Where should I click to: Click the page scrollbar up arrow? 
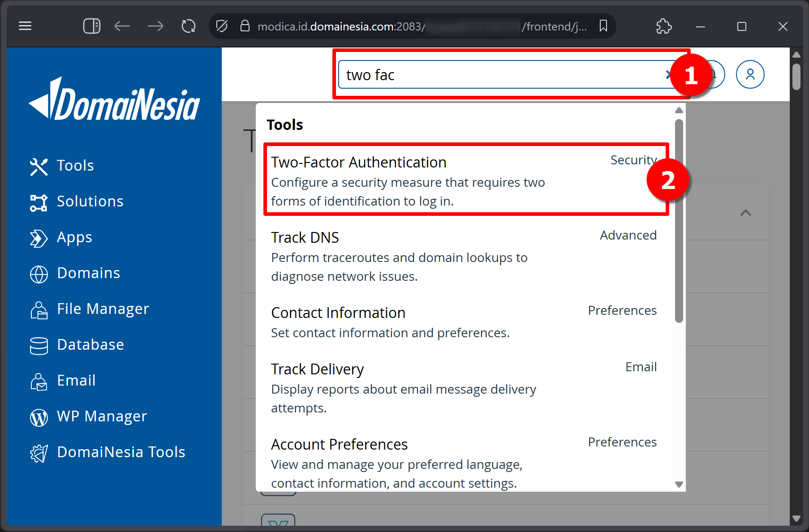pyautogui.click(x=796, y=55)
